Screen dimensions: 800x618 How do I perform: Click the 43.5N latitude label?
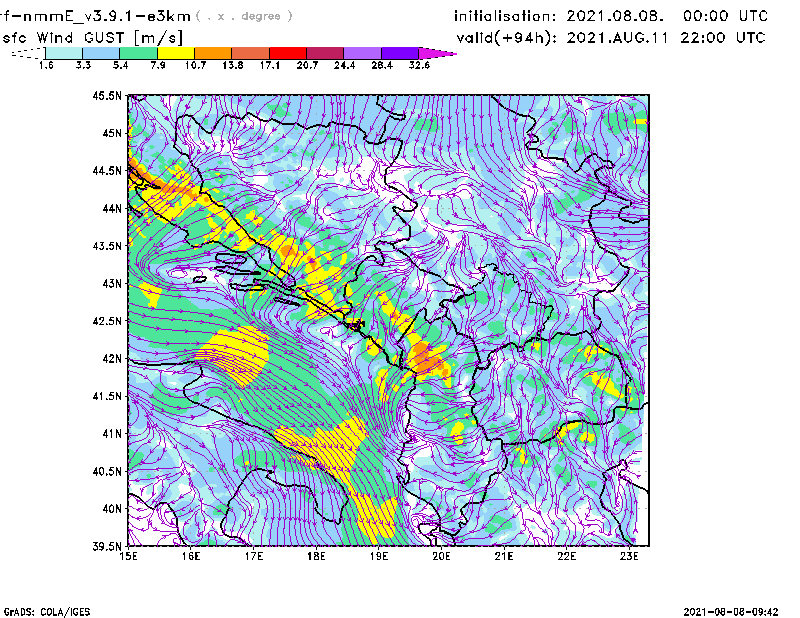pyautogui.click(x=107, y=246)
